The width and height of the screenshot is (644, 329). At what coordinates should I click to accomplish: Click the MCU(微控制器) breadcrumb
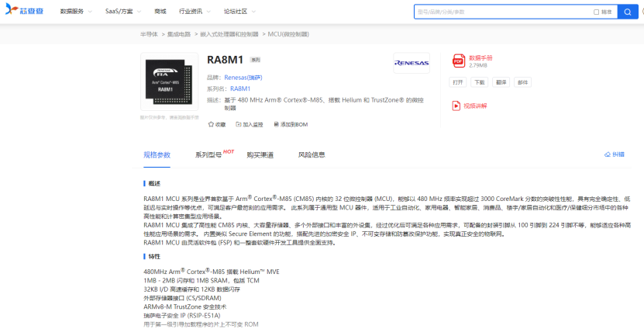click(x=288, y=34)
